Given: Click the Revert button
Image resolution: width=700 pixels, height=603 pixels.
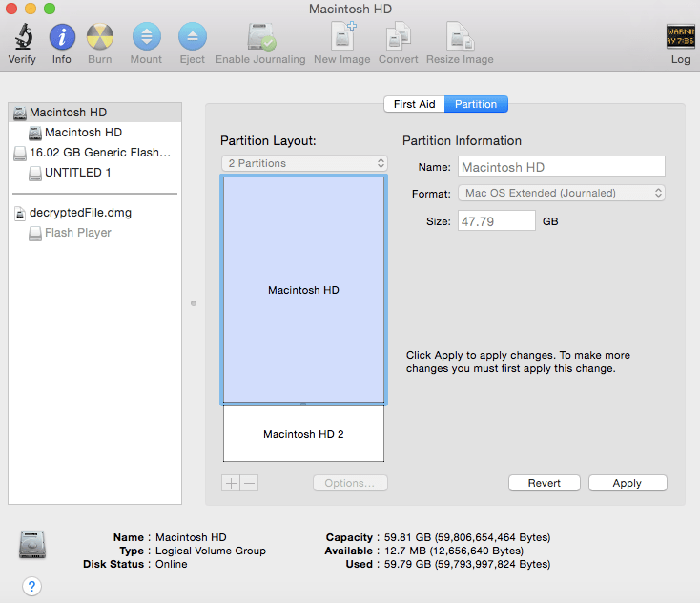Looking at the screenshot, I should click(x=545, y=483).
